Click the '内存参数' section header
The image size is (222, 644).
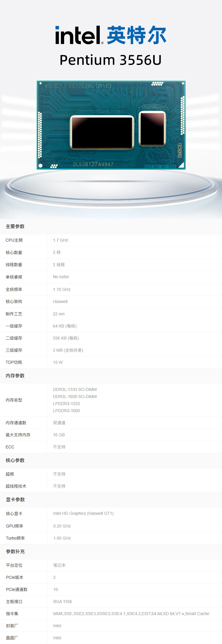(15, 376)
